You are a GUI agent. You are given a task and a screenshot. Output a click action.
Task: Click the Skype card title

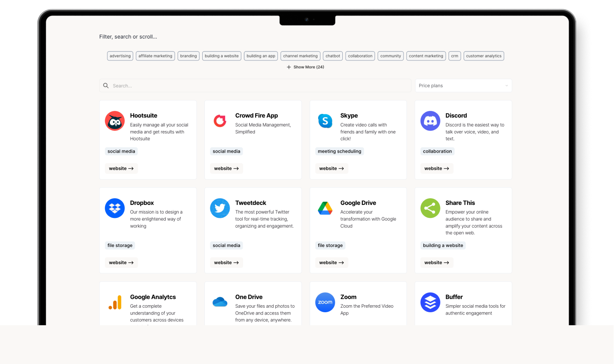pos(349,115)
